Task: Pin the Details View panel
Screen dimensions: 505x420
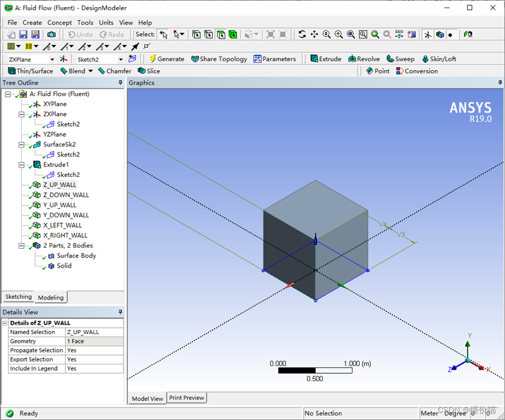Action: point(120,312)
